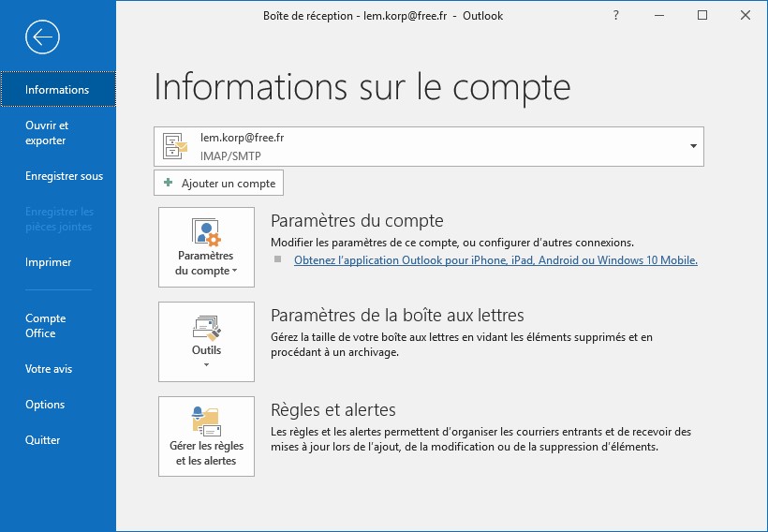The width and height of the screenshot is (768, 532).
Task: Open Outlook Options
Action: [45, 405]
